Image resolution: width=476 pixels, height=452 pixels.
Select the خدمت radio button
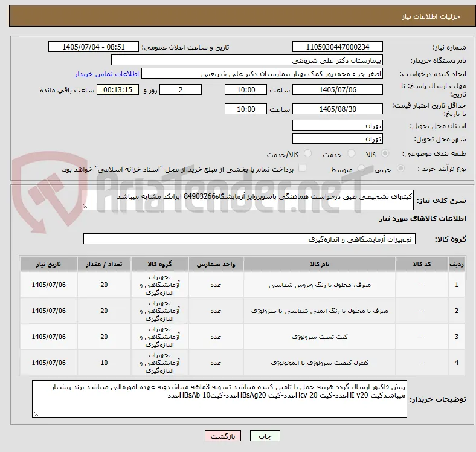(351, 153)
